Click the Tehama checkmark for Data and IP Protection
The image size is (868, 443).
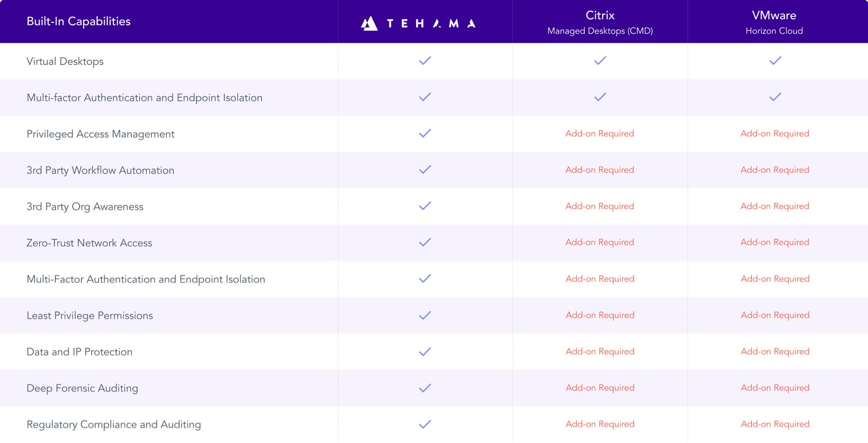(425, 351)
